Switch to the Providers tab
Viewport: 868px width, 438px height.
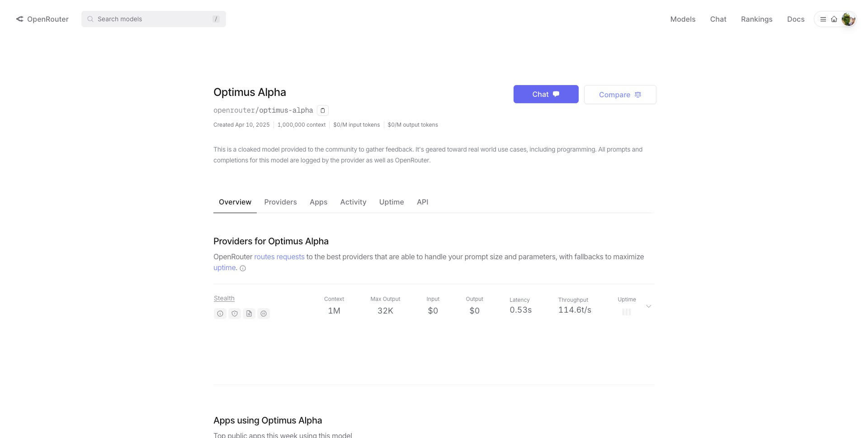pyautogui.click(x=281, y=202)
